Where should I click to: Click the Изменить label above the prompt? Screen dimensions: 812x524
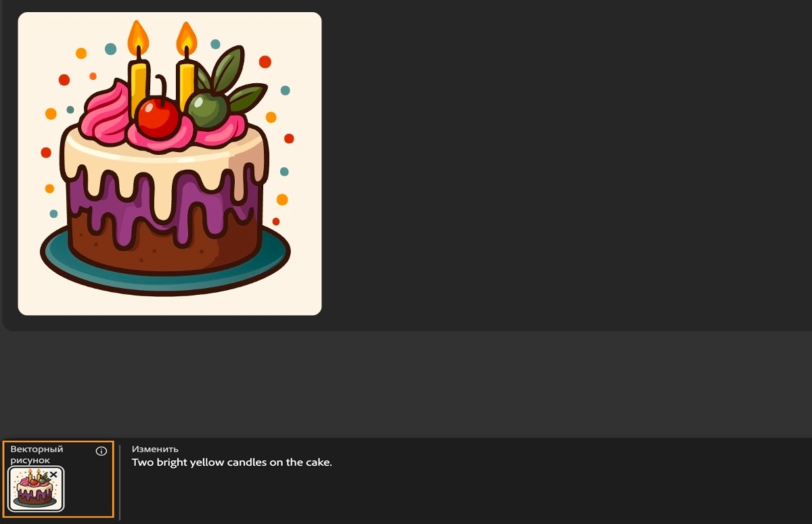click(x=155, y=449)
